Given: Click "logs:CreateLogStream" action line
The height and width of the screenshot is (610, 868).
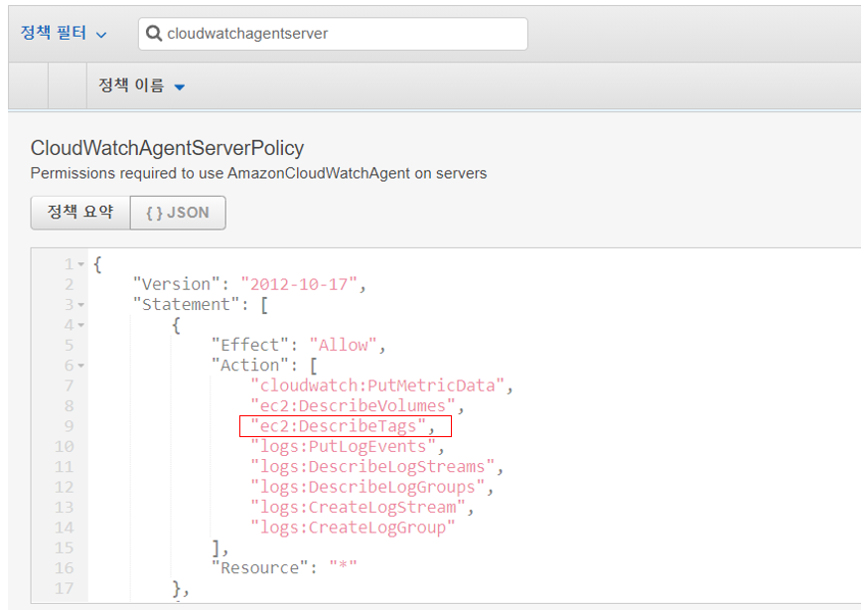Looking at the screenshot, I should tap(359, 508).
